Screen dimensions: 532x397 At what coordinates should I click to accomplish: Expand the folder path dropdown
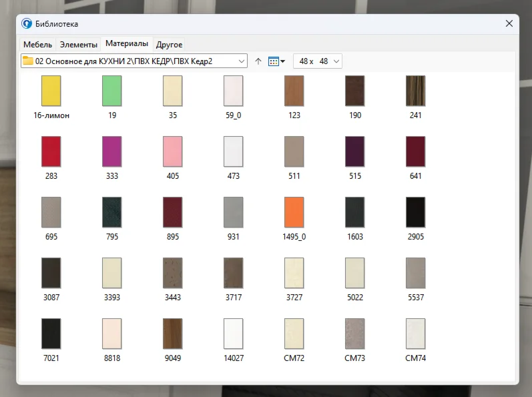tap(242, 61)
